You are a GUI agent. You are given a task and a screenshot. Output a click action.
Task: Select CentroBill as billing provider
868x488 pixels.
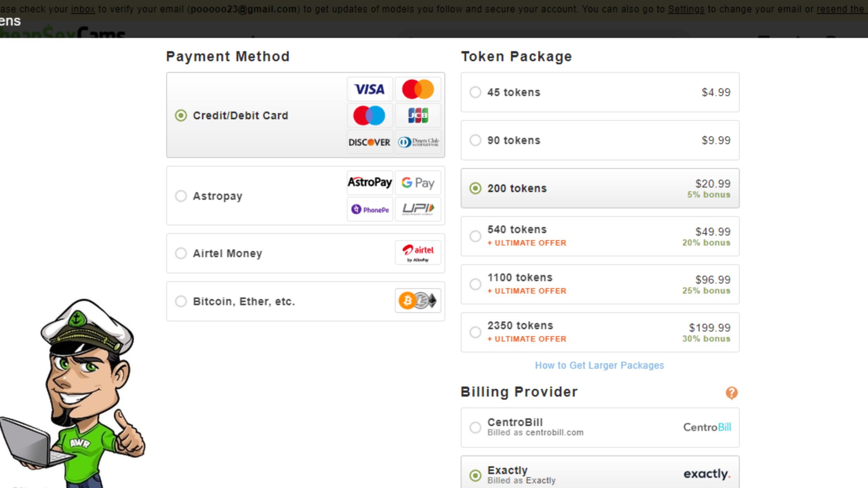[475, 428]
